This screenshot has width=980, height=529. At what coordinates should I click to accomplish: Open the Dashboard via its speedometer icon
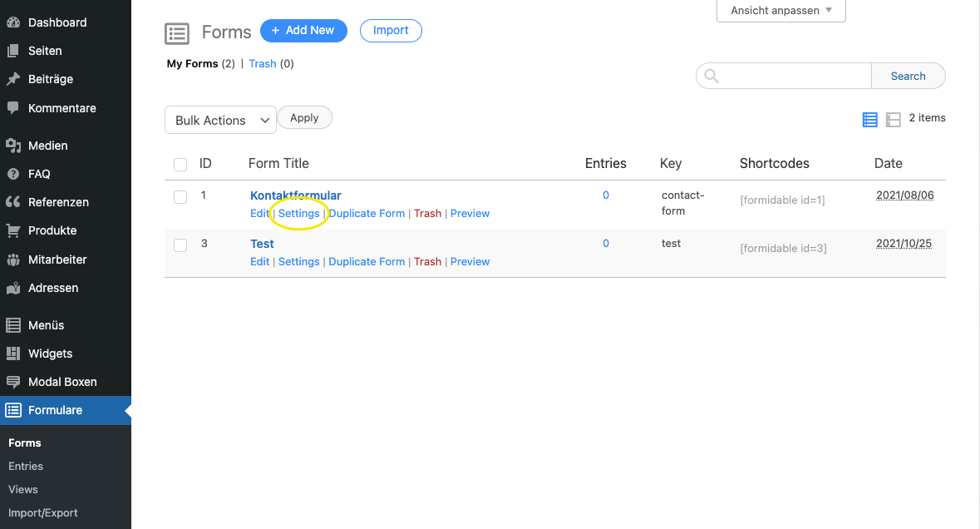pos(15,22)
